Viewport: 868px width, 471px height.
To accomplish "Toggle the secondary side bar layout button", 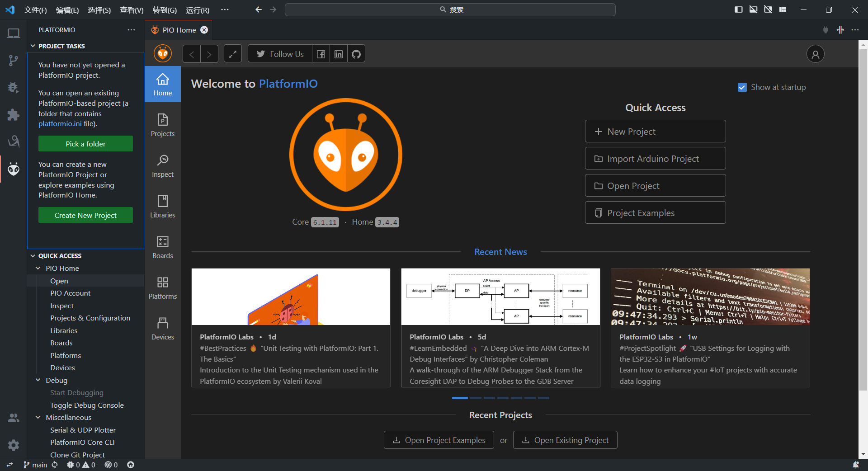I will (768, 9).
